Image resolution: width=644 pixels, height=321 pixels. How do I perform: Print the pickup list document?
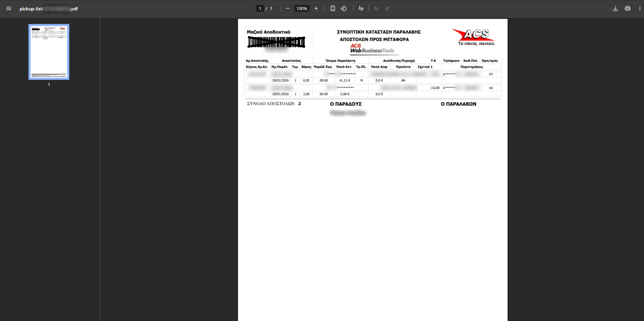point(627,9)
